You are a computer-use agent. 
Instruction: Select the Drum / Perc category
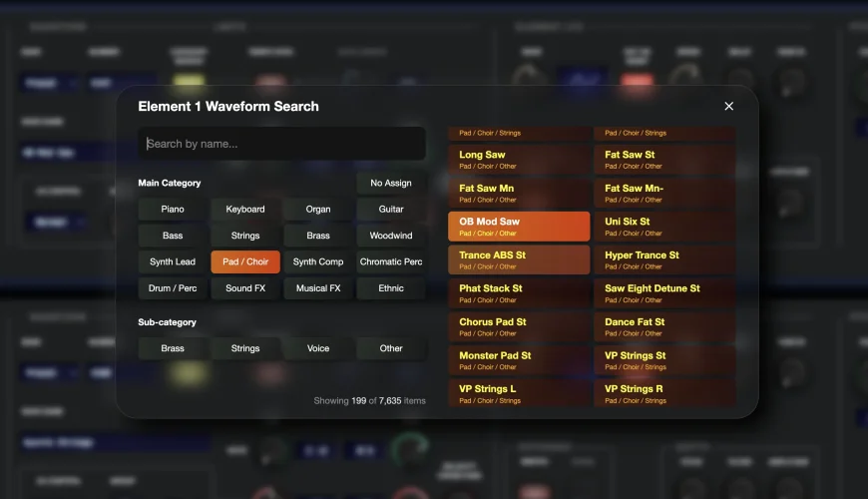(x=173, y=288)
